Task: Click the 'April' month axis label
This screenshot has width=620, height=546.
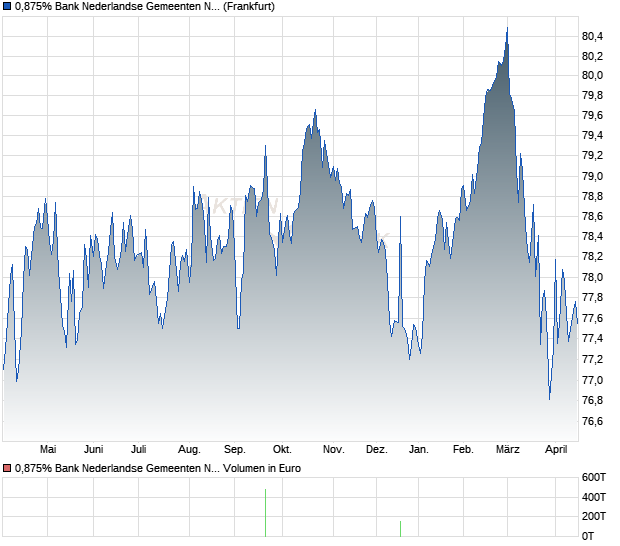Action: [x=556, y=450]
